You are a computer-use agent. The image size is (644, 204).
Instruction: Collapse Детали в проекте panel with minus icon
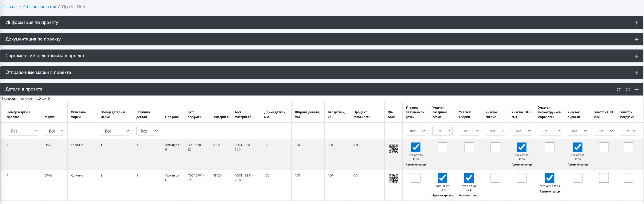click(x=637, y=89)
